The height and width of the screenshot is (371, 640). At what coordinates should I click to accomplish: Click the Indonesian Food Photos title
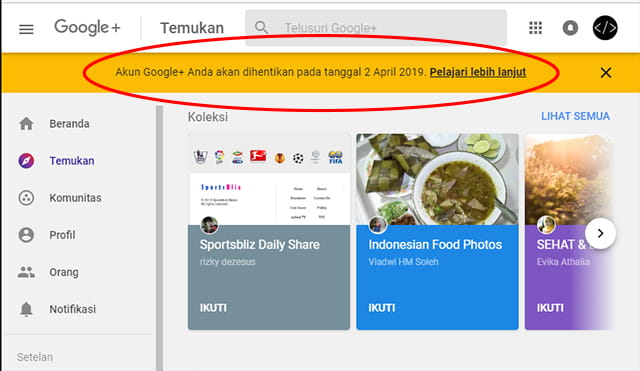pos(435,244)
